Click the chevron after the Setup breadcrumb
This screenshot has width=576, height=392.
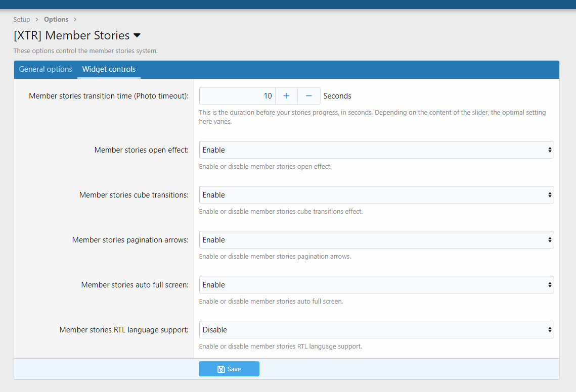click(x=36, y=20)
